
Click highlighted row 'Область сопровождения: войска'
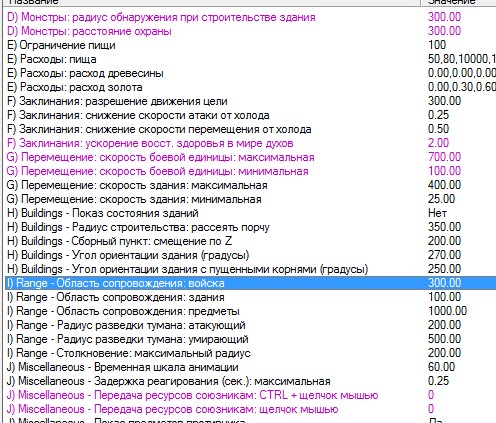(251, 283)
